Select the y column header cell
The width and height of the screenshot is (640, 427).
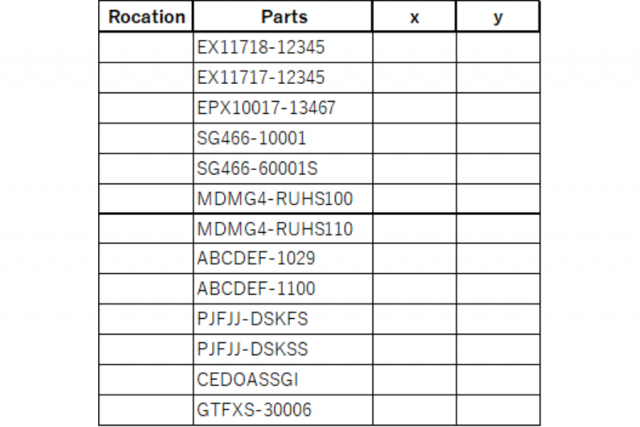tap(498, 17)
